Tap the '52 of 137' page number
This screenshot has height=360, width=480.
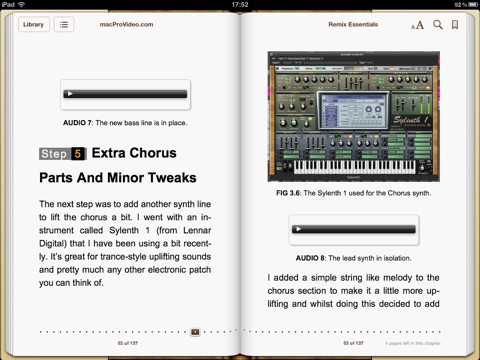pos(128,343)
